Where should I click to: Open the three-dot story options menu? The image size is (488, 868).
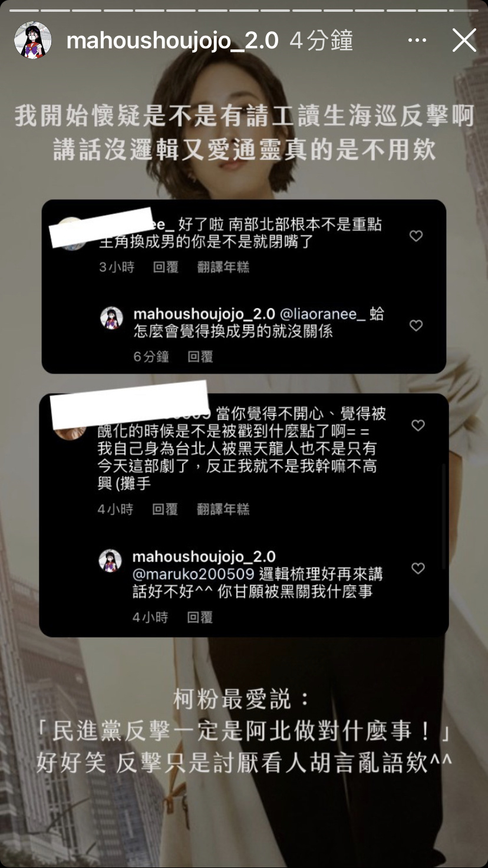417,41
